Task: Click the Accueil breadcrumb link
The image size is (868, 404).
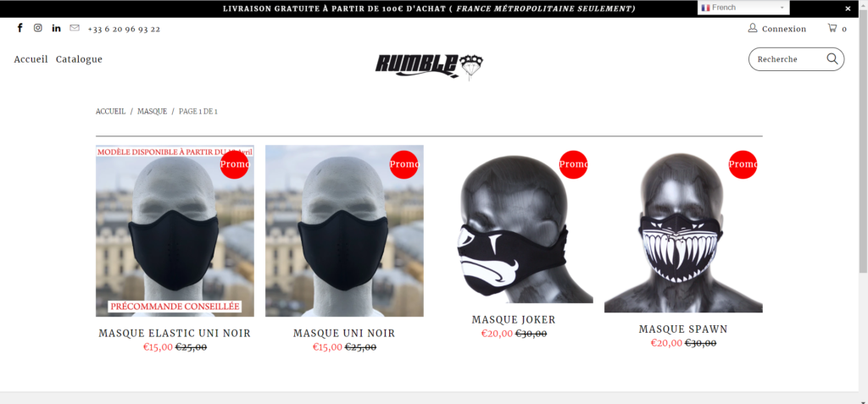Action: [x=110, y=111]
